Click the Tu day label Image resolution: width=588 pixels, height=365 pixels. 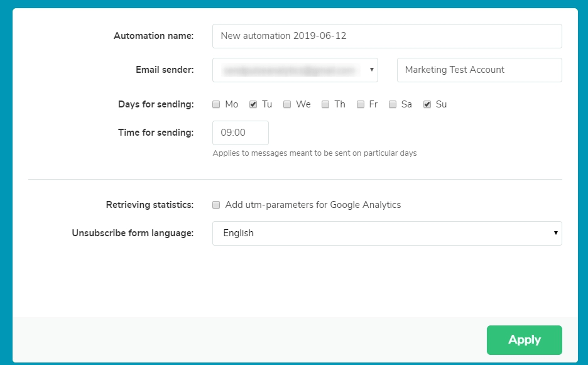pyautogui.click(x=267, y=104)
